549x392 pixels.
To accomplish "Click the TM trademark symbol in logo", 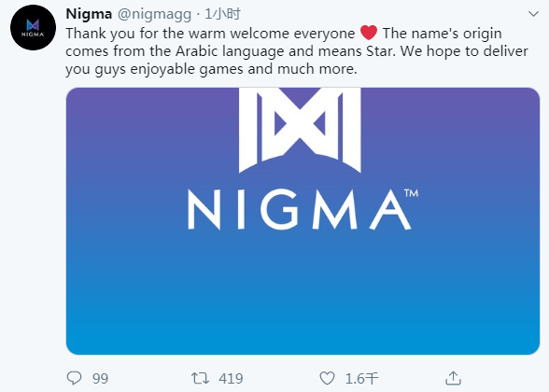I will [412, 193].
